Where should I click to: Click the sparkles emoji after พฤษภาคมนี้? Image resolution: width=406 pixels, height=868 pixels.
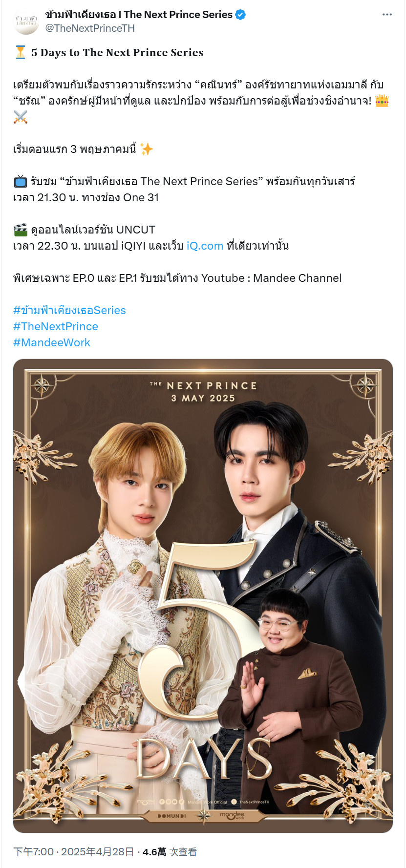147,149
